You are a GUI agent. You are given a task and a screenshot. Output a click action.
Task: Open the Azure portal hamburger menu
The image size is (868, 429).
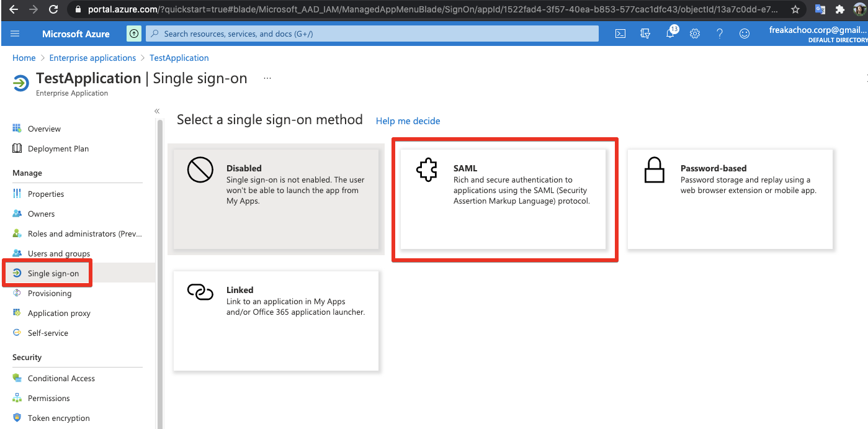click(15, 34)
